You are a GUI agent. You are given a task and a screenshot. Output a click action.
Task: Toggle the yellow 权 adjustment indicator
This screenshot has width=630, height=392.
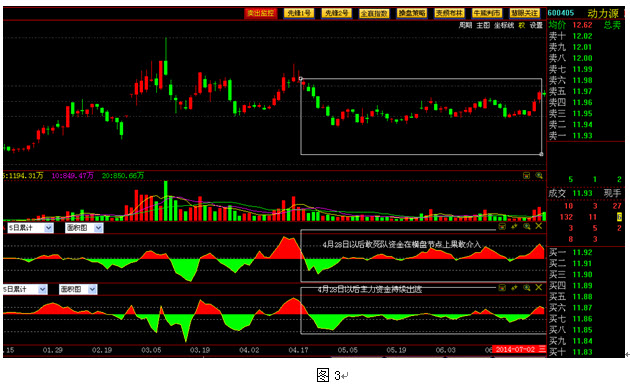(x=522, y=25)
